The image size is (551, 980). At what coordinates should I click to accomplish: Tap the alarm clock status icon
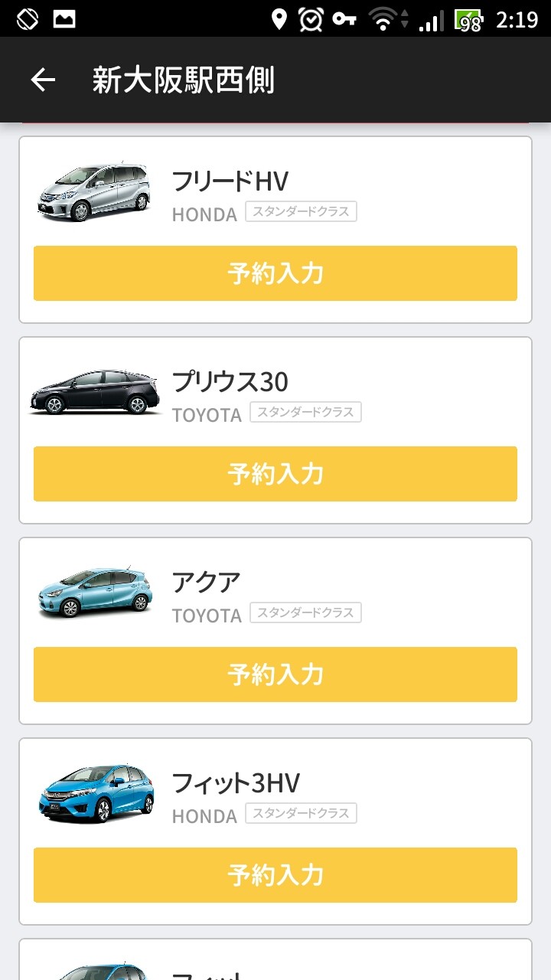[311, 19]
